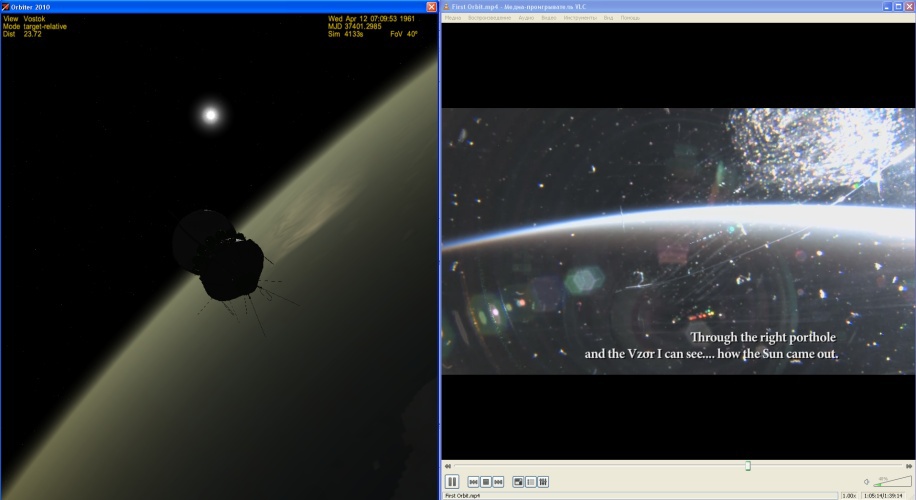The height and width of the screenshot is (500, 916).
Task: Open the Аудио menu
Action: click(x=526, y=18)
